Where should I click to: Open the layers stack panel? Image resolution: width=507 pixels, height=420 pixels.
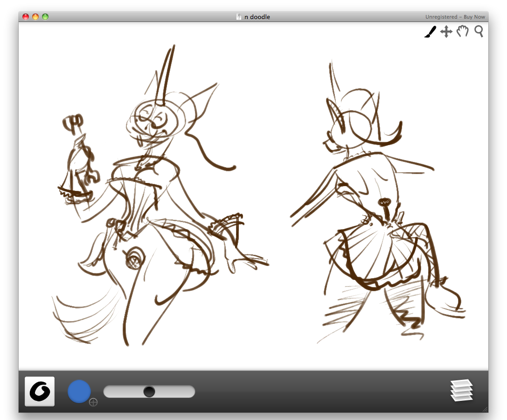(x=461, y=391)
